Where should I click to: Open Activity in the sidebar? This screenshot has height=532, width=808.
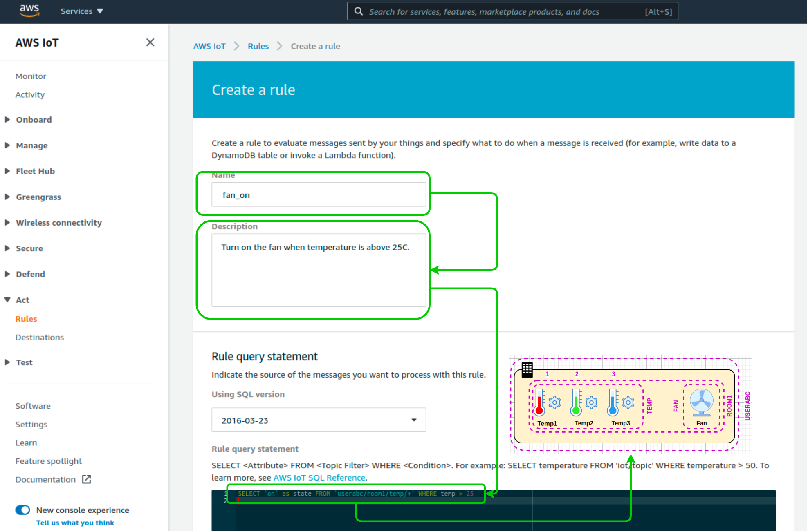click(x=30, y=95)
